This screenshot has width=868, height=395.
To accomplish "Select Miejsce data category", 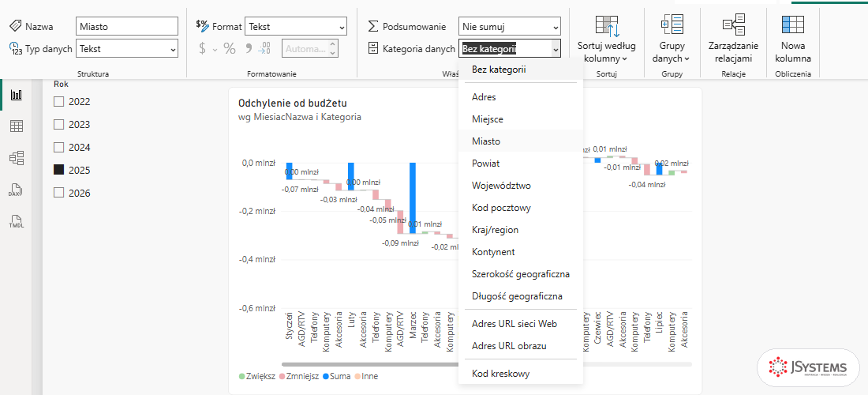I will coord(520,119).
